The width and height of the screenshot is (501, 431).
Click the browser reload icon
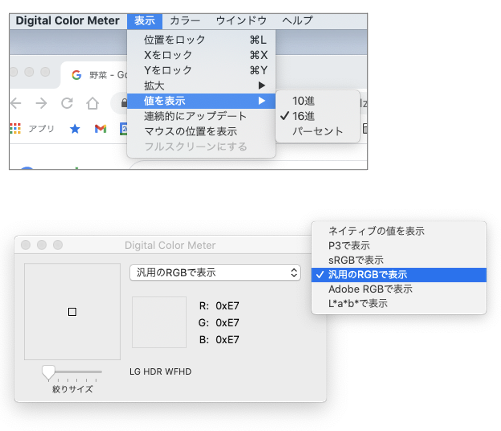(67, 103)
